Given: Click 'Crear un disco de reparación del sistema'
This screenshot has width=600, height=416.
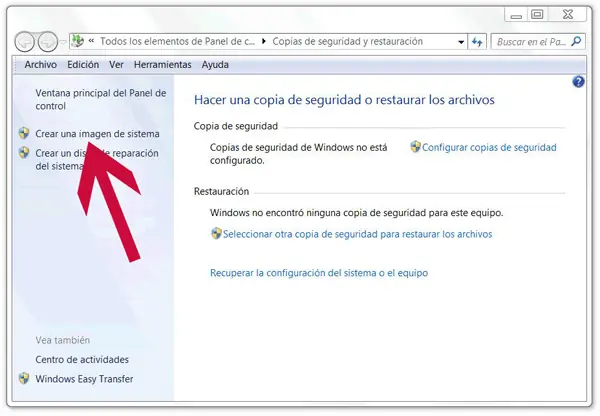Looking at the screenshot, I should [x=97, y=160].
